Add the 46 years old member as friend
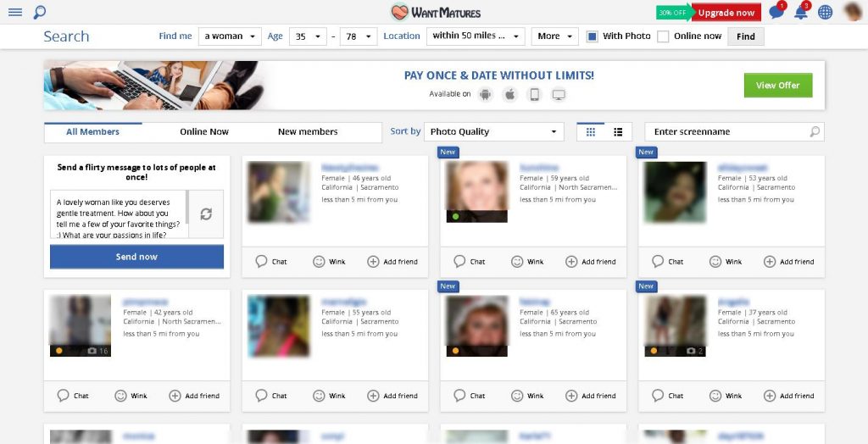 pyautogui.click(x=392, y=261)
